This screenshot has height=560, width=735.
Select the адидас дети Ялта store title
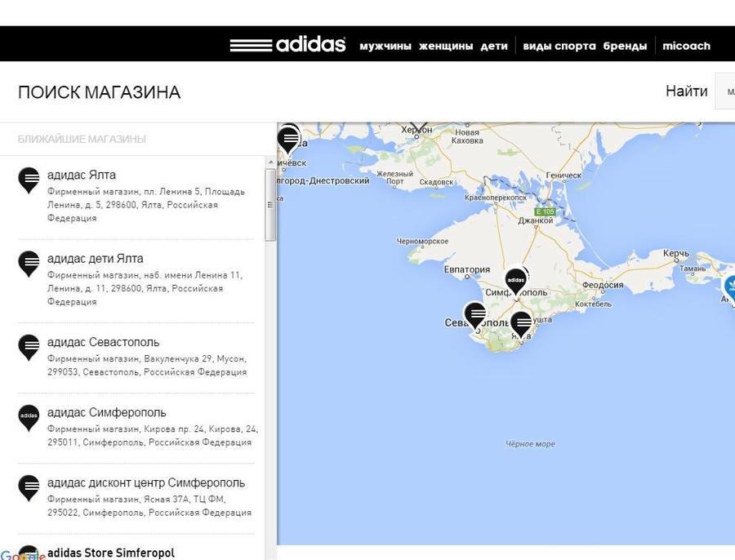(96, 258)
